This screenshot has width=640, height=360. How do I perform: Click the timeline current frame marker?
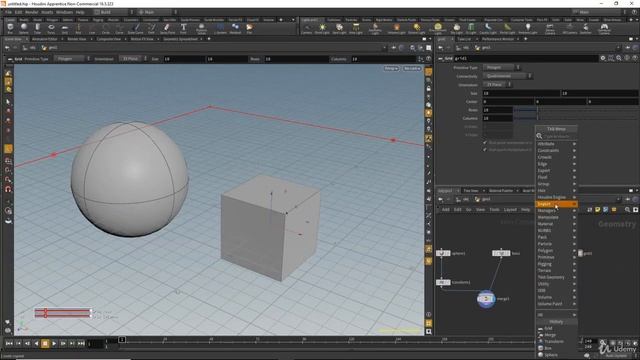click(x=122, y=340)
